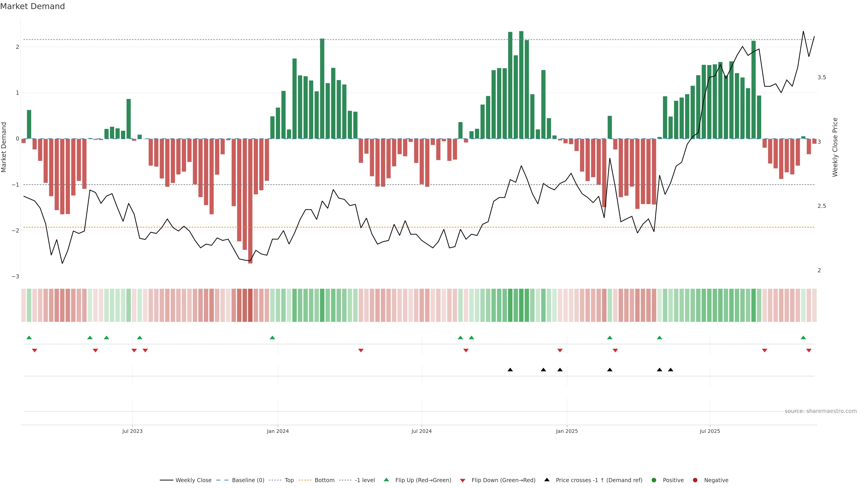Click the first green flip-up marker on timeline
The image size is (868, 488).
point(29,338)
